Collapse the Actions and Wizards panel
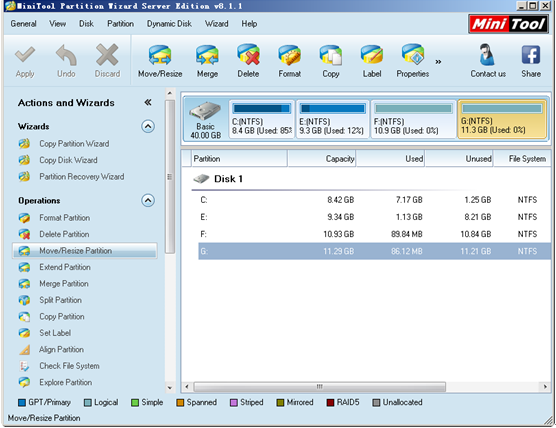This screenshot has height=428, width=556. click(148, 102)
